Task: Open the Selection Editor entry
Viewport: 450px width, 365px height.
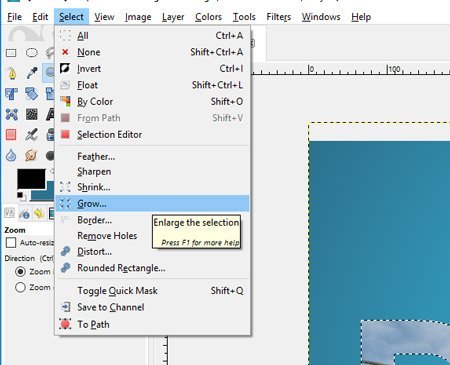Action: coord(152,134)
